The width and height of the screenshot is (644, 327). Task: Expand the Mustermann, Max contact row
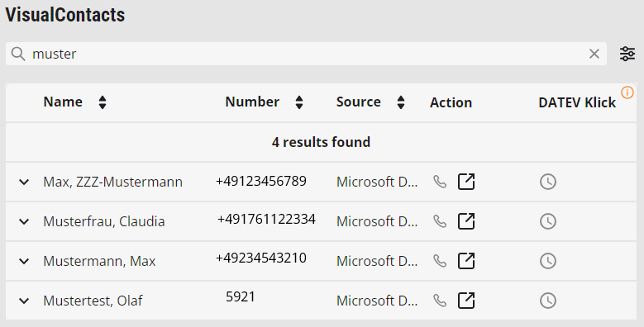click(x=24, y=261)
